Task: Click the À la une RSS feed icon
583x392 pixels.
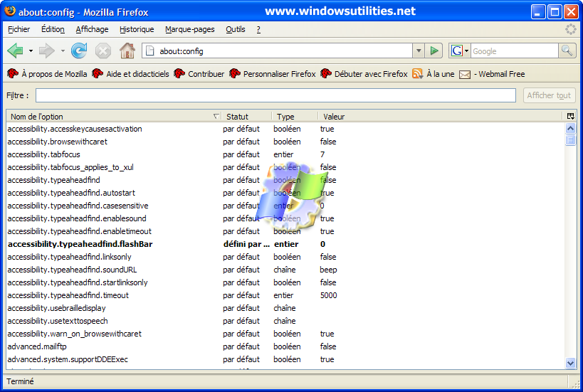Action: pos(418,74)
